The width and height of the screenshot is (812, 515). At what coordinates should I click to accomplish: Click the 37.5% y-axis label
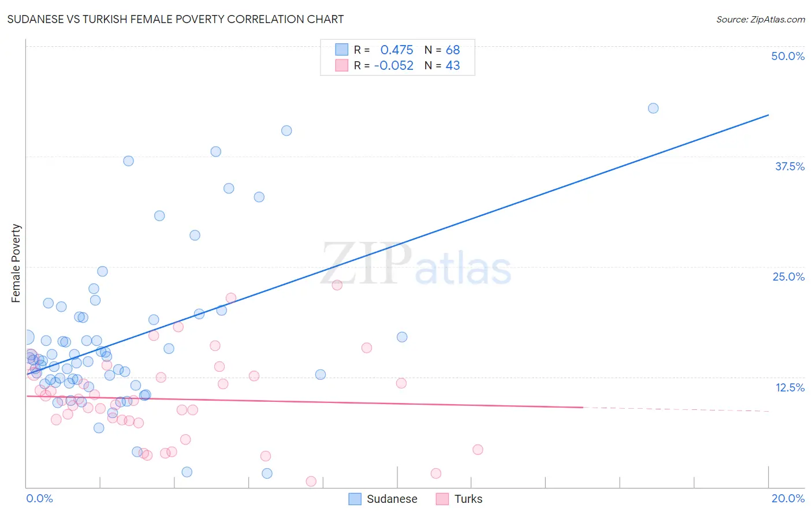tap(789, 166)
